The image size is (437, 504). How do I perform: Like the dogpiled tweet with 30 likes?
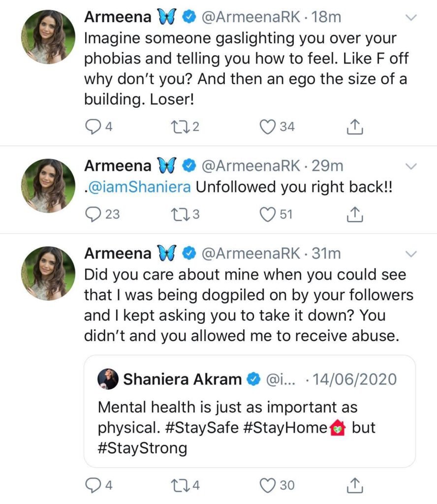268,485
